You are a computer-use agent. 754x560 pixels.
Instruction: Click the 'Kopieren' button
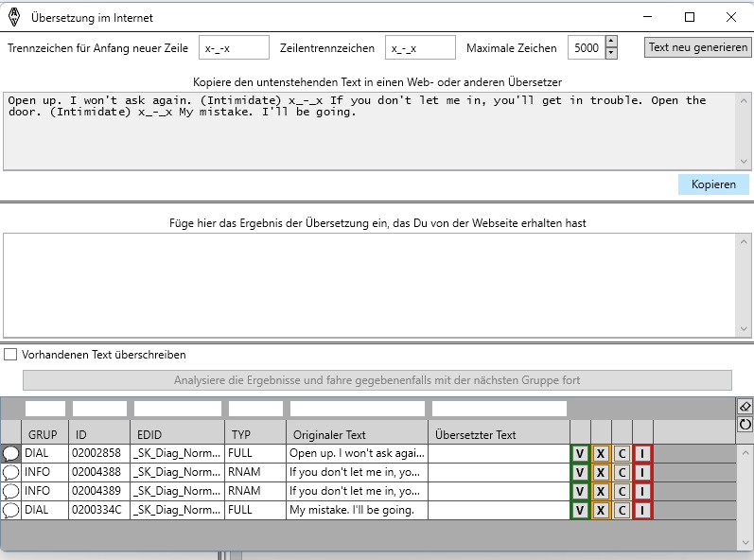click(713, 184)
